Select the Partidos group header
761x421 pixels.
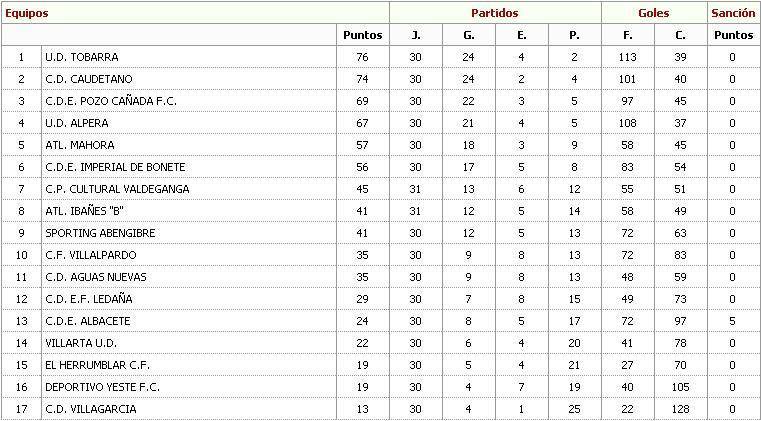click(494, 14)
